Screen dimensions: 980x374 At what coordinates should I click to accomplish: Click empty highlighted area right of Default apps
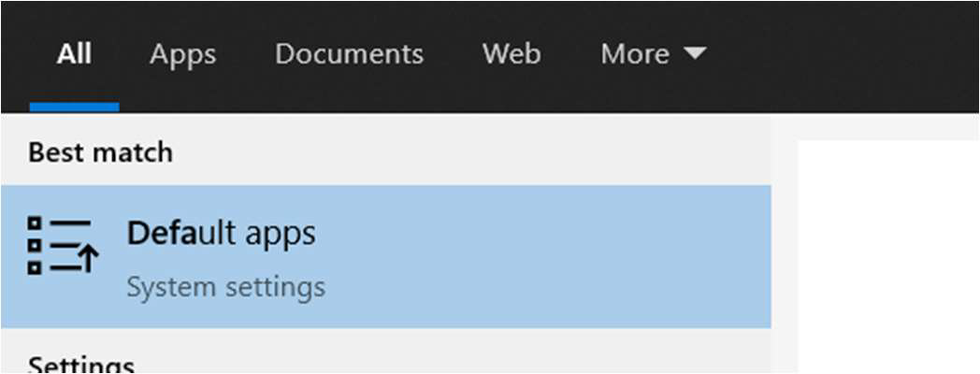click(x=561, y=256)
